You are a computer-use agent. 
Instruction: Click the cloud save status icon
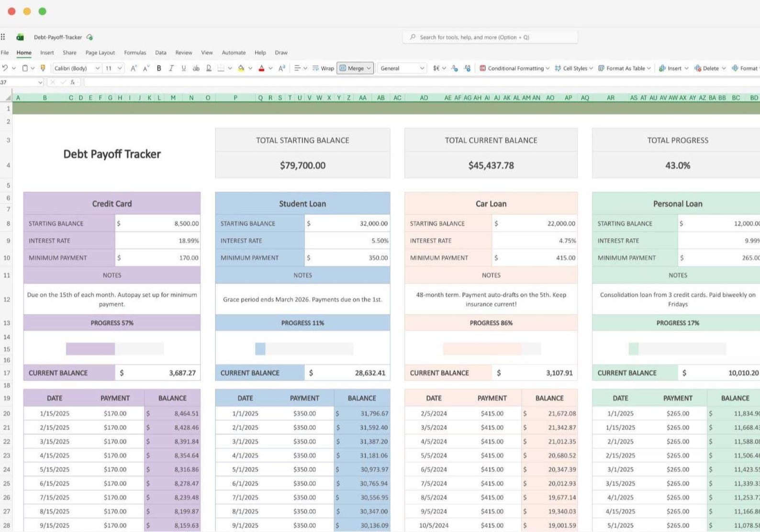click(x=89, y=37)
